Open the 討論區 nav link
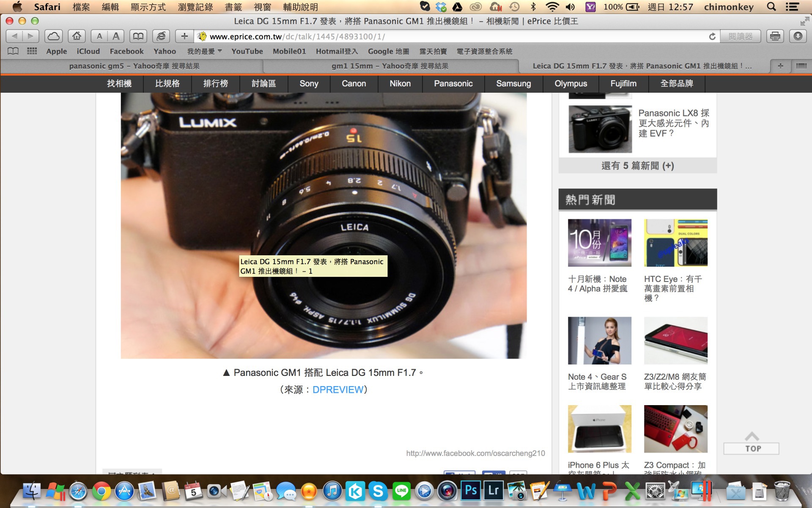The image size is (812, 508). [x=264, y=84]
